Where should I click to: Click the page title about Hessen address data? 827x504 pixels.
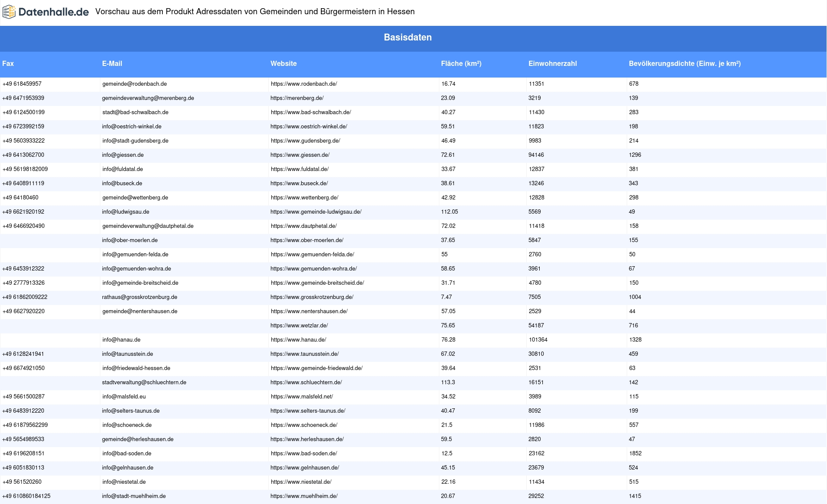pos(255,12)
